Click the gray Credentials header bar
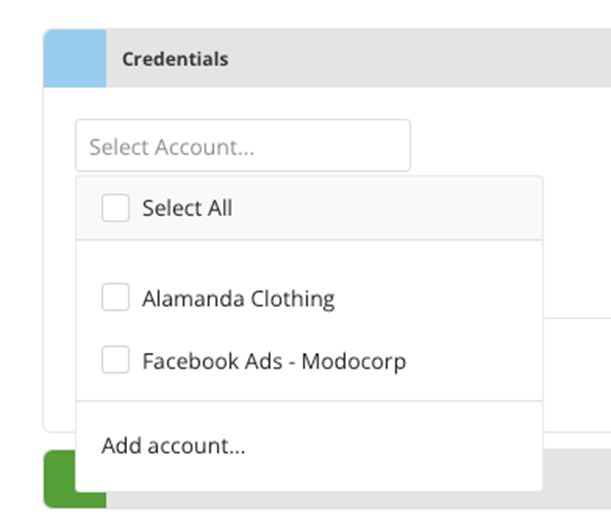This screenshot has width=611, height=519. point(358,58)
